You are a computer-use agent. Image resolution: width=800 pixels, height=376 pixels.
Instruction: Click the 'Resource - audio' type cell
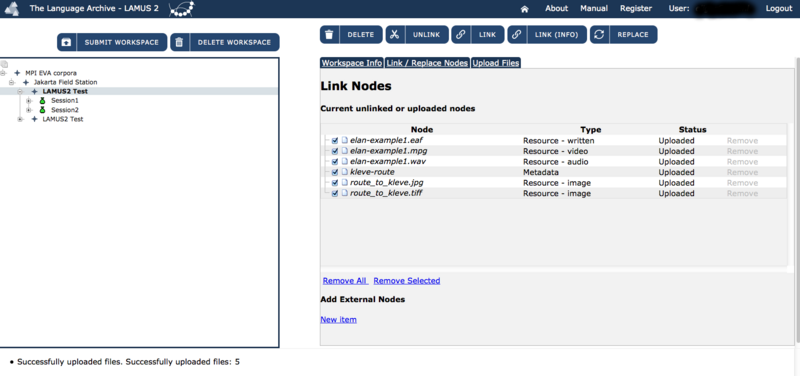[x=556, y=162]
